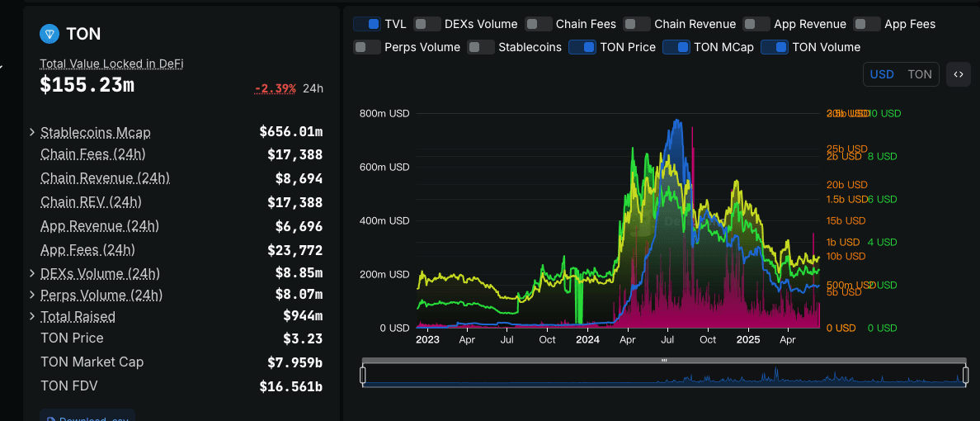
Task: Enable the Stablecoins toggle
Action: (481, 47)
